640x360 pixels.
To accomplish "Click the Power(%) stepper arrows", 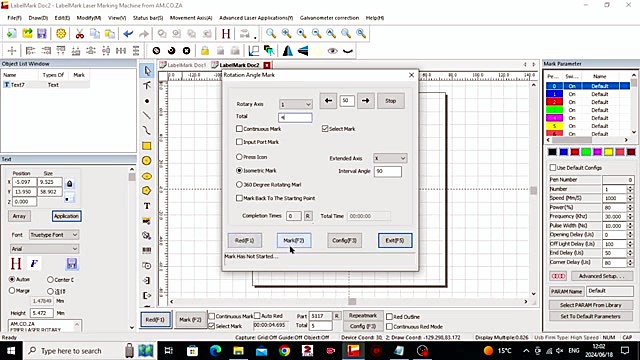I will (630, 207).
